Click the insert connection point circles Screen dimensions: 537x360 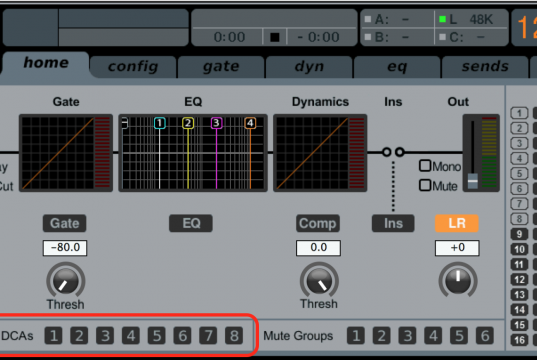[393, 152]
